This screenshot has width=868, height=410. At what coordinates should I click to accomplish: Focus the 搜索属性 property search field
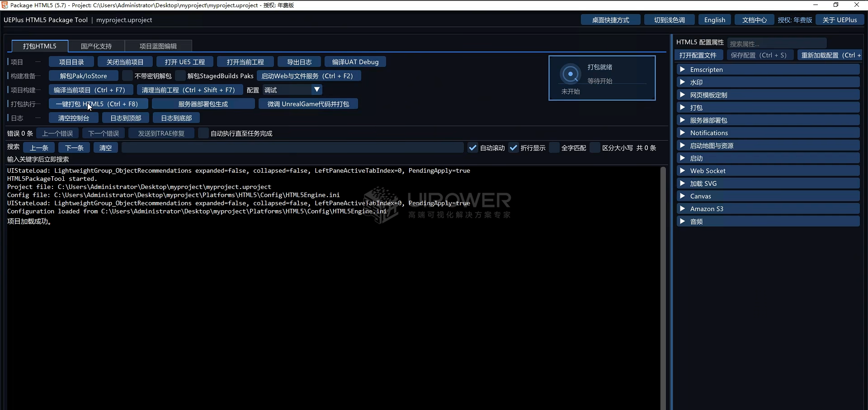tap(777, 43)
